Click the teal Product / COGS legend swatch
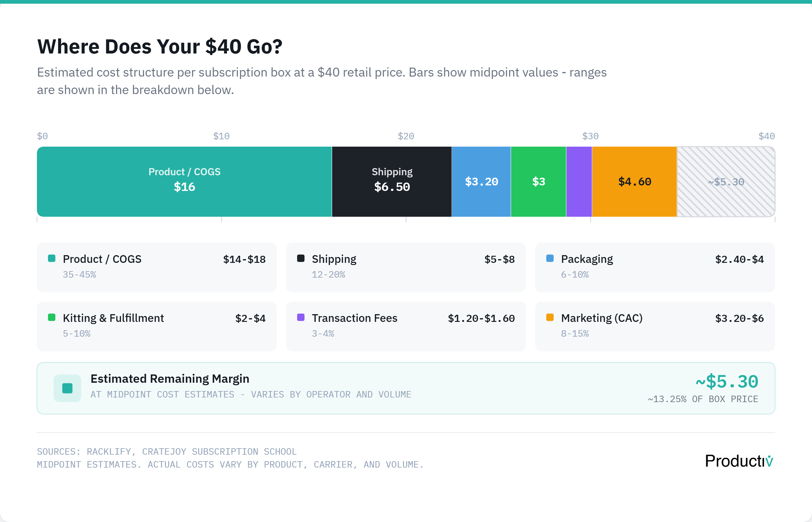812x522 pixels. tap(52, 258)
